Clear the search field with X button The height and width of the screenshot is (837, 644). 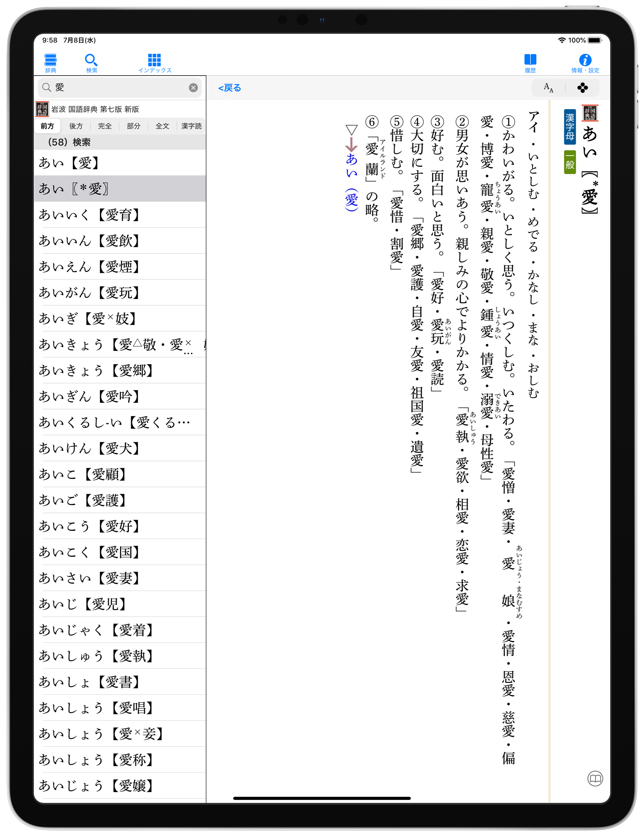click(193, 88)
